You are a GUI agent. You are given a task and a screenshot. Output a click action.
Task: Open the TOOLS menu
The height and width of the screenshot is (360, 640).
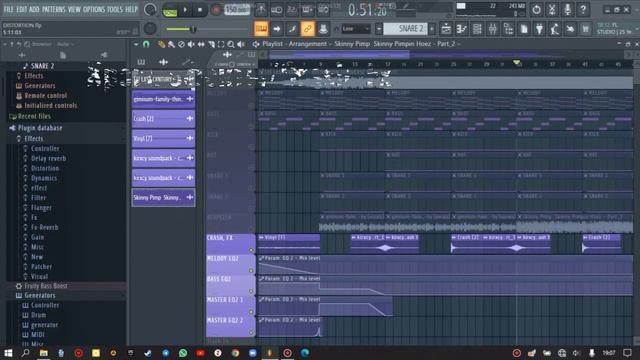115,9
